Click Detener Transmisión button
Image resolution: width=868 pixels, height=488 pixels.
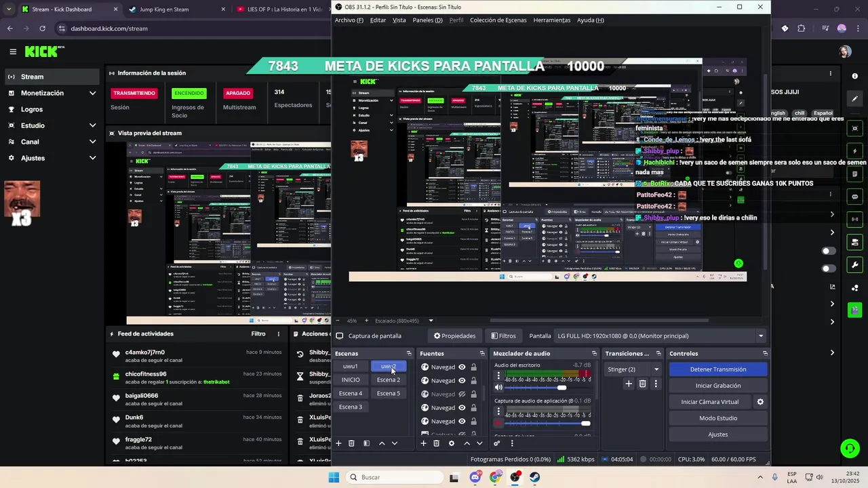[x=718, y=369]
